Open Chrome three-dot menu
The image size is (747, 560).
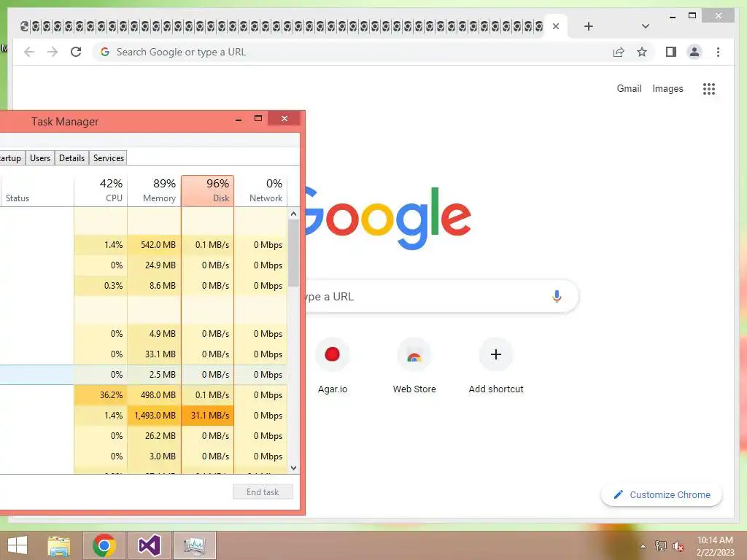coord(718,52)
